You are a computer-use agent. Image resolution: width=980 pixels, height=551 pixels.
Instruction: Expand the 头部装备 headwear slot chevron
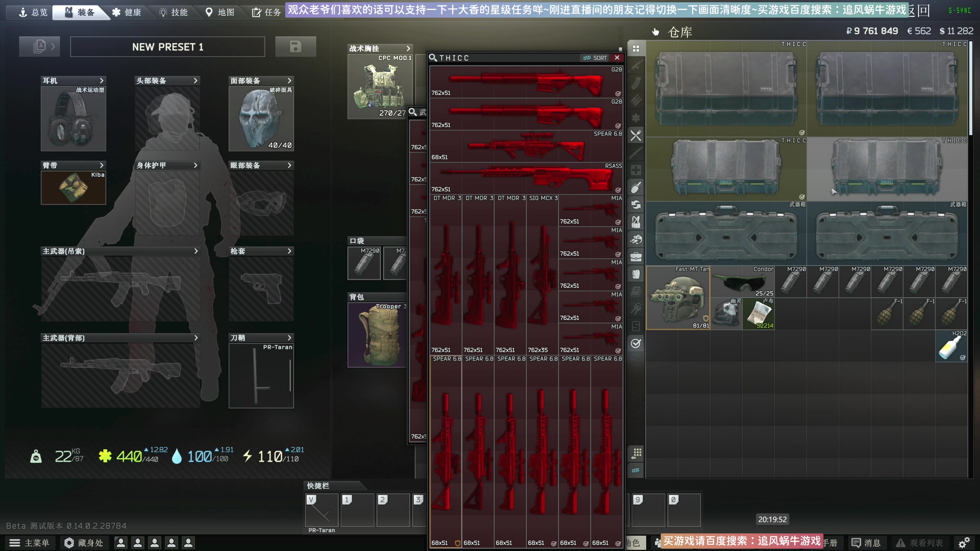coord(195,81)
